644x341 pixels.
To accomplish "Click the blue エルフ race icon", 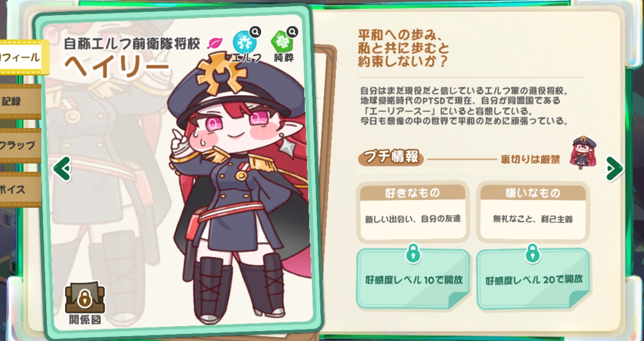I will pos(244,42).
